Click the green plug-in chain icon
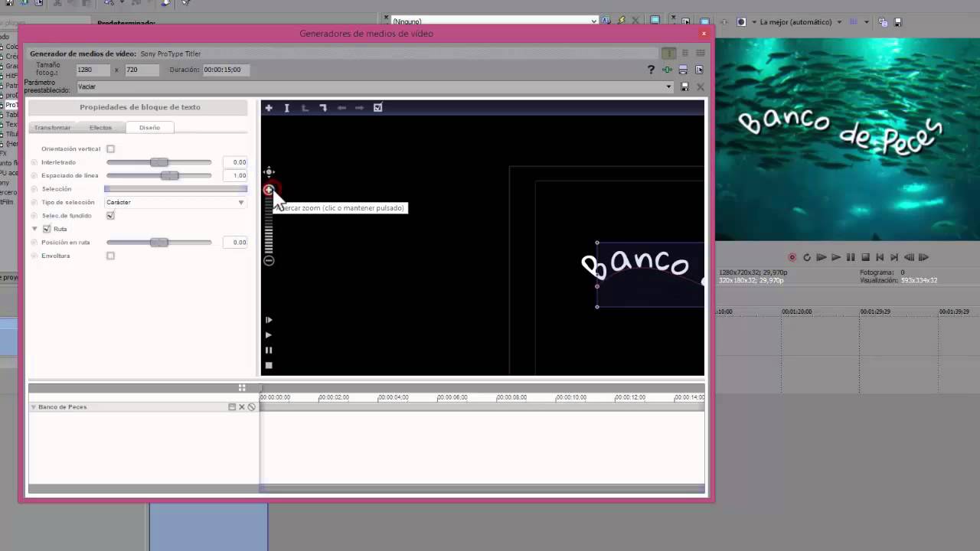980x551 pixels. (668, 70)
